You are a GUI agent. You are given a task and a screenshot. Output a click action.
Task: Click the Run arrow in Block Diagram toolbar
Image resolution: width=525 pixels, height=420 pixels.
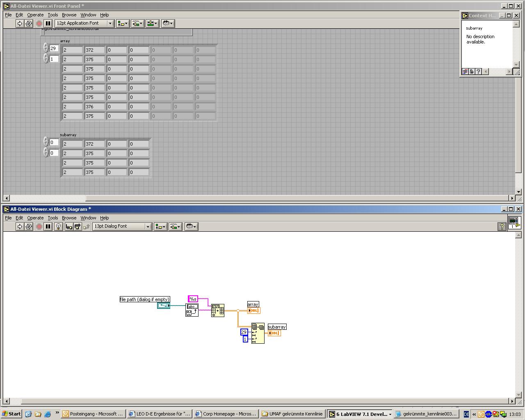coord(19,226)
